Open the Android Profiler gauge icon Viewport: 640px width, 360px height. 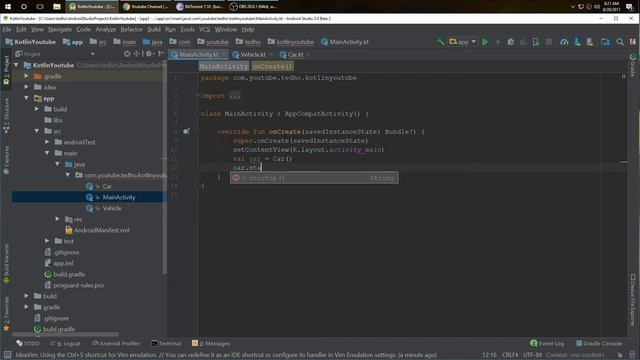pos(564,42)
